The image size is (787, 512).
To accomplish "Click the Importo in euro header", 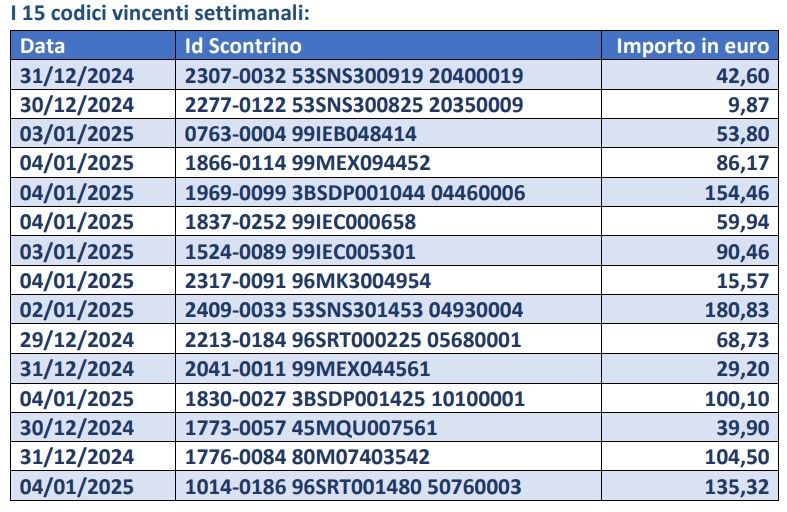I will [x=690, y=46].
